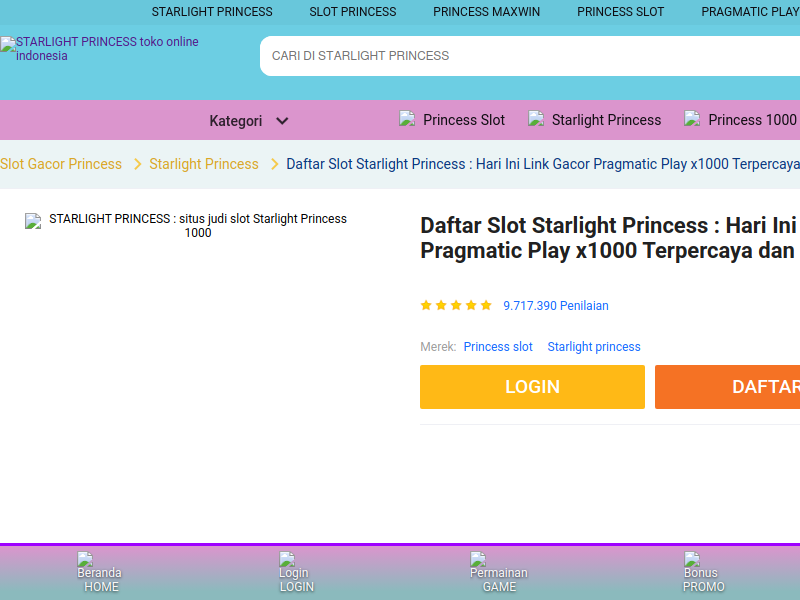Focus the Cari di Starlight Princess search field
Viewport: 800px width, 600px height.
[530, 56]
